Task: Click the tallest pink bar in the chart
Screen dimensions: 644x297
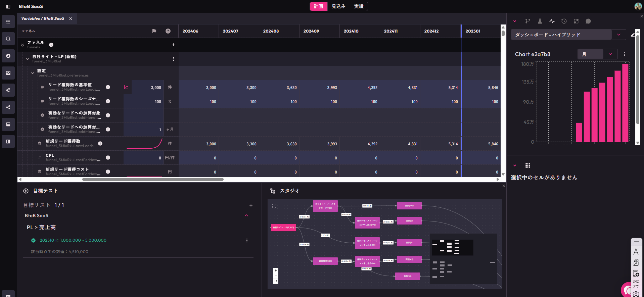Action: (625, 103)
